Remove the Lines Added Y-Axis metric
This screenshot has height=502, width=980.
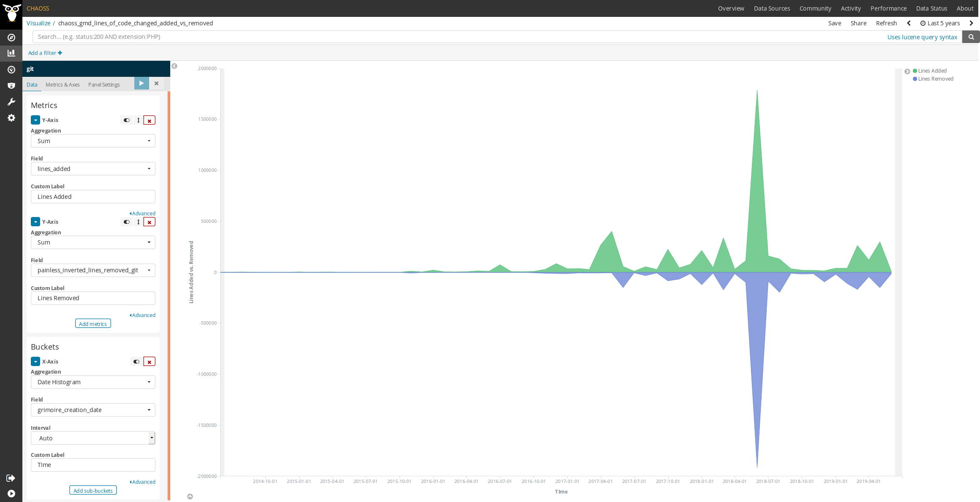[149, 120]
